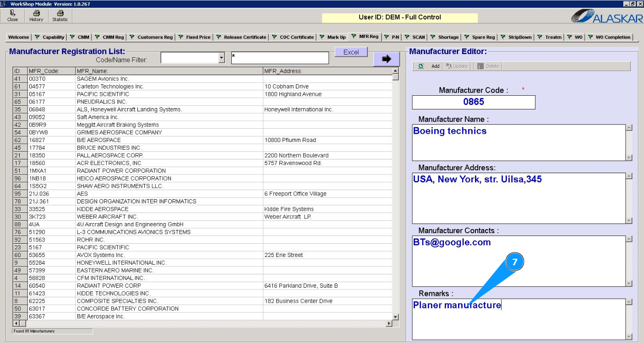Click the list's horizontal scroll-left arrow
The height and width of the screenshot is (344, 644).
tap(16, 324)
